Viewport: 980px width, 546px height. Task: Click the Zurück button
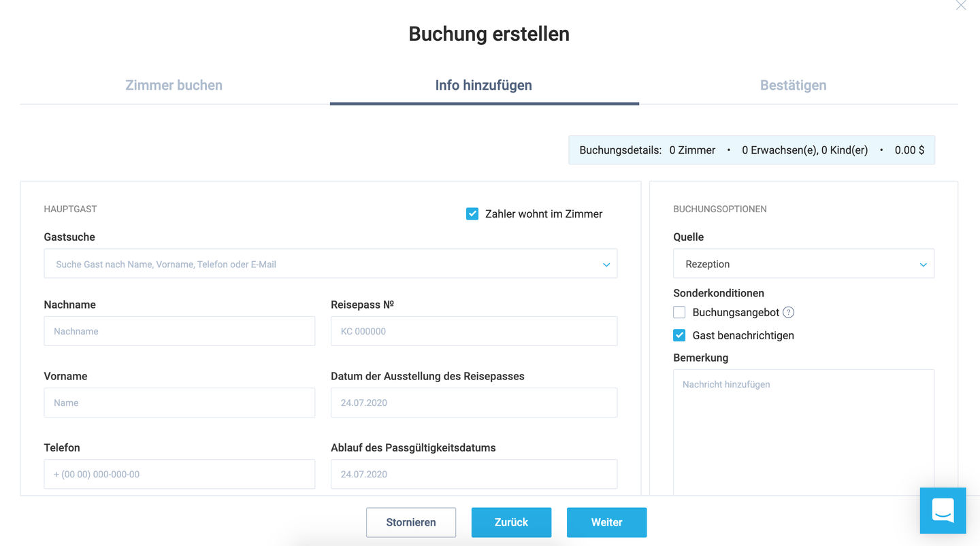[511, 522]
